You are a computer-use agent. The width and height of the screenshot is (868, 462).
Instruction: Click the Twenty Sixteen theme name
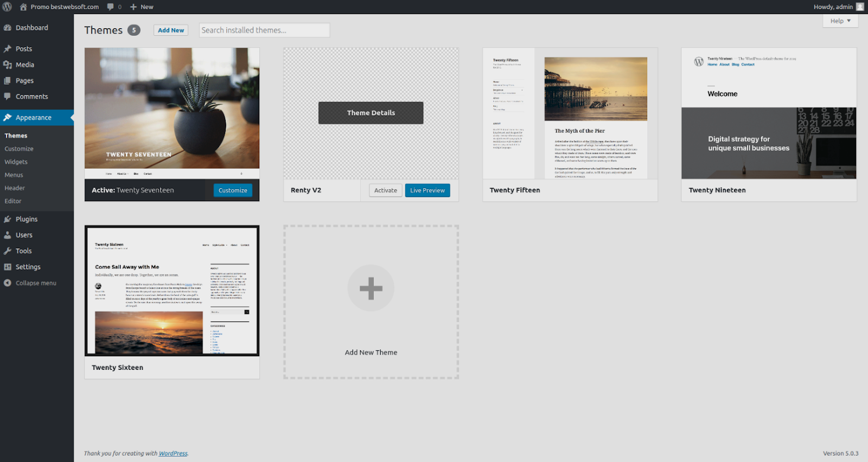[x=118, y=368]
